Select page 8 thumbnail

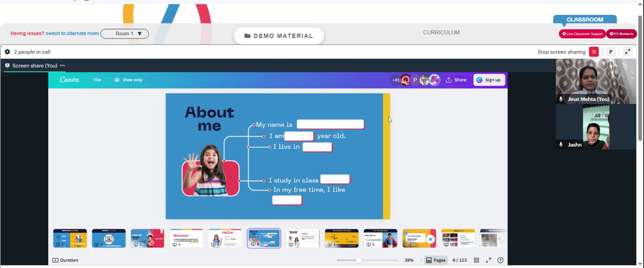341,238
